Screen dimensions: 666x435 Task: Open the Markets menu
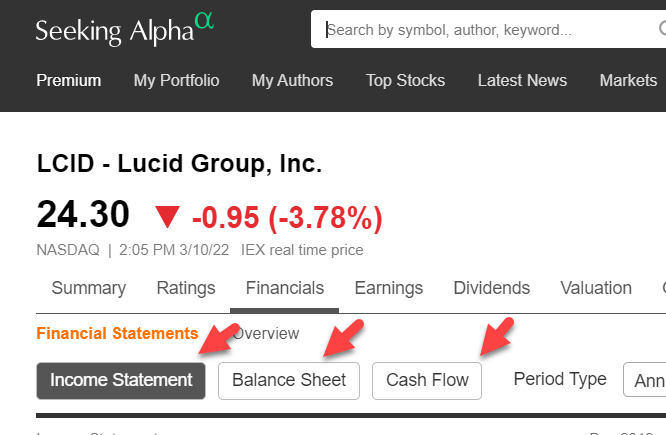[628, 81]
